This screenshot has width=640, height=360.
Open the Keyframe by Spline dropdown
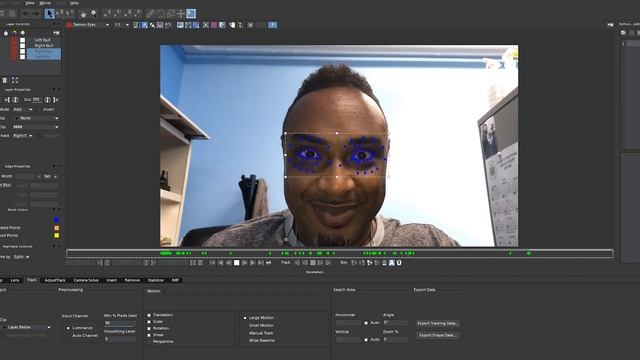(21, 257)
